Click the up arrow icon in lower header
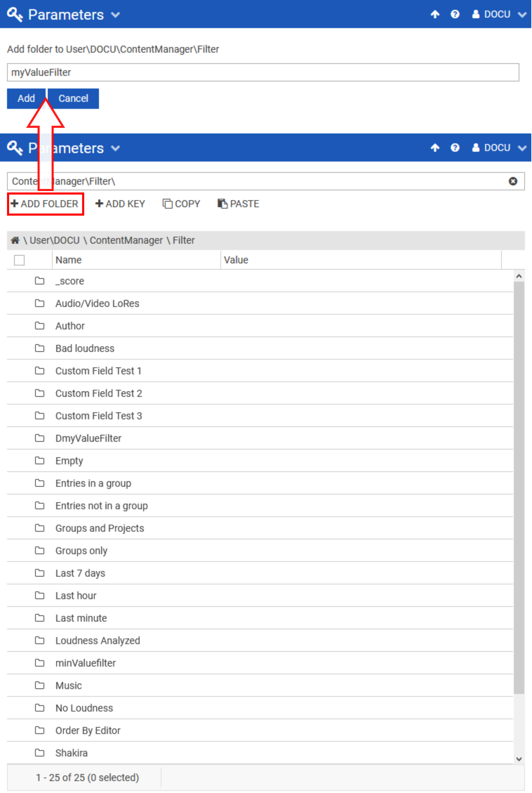532x793 pixels. 435,148
